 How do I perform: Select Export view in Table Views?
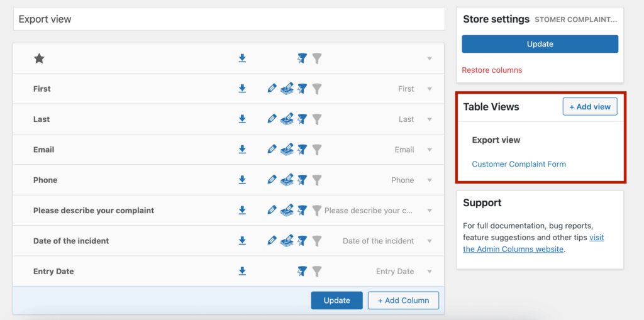click(496, 140)
